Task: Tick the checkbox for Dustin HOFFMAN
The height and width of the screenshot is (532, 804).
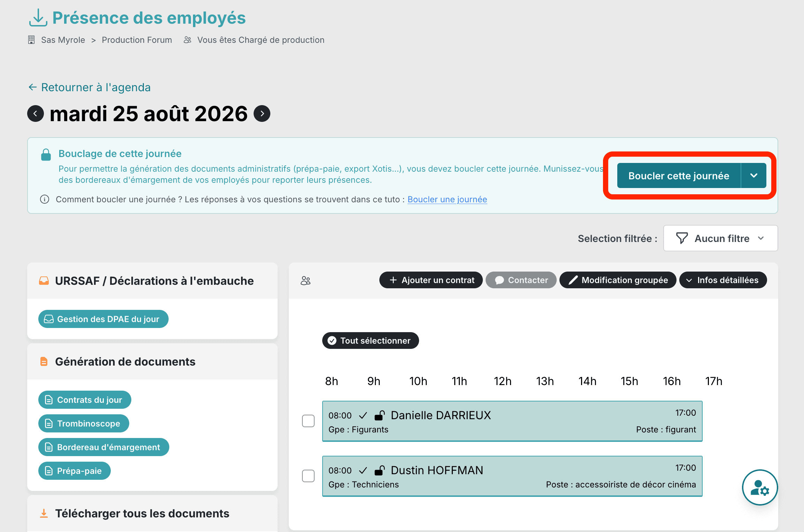Action: [308, 476]
